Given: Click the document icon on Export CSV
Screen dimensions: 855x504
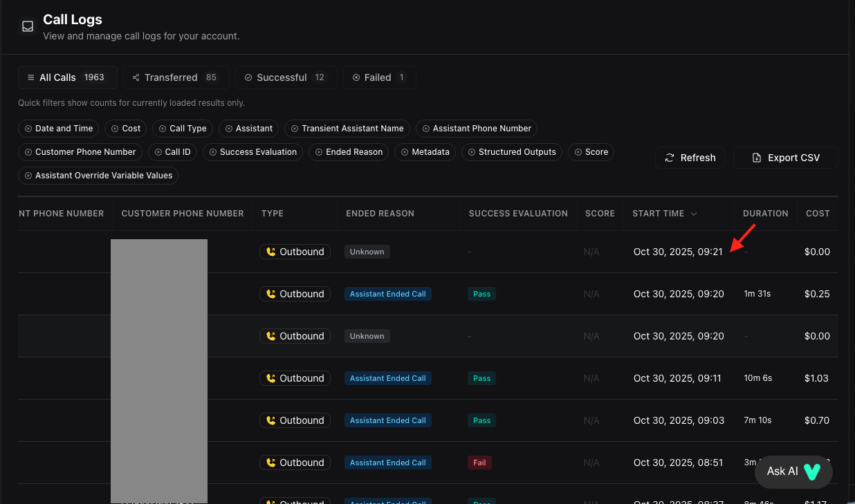Looking at the screenshot, I should click(757, 158).
